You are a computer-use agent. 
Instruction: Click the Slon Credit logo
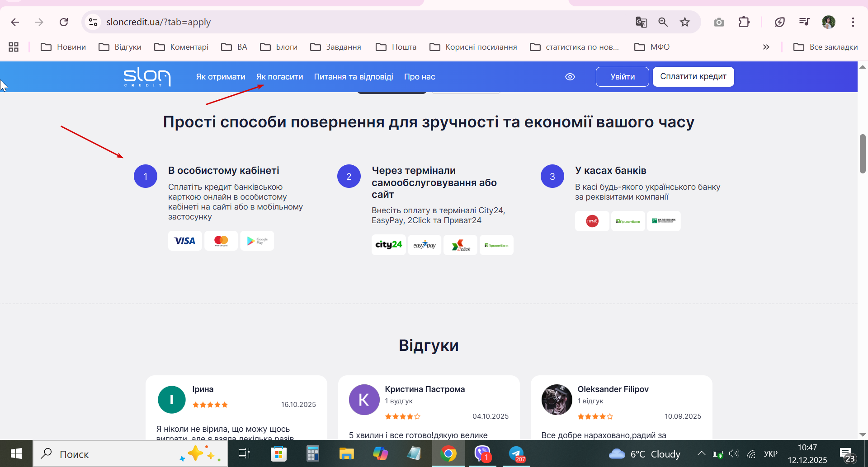(x=147, y=77)
